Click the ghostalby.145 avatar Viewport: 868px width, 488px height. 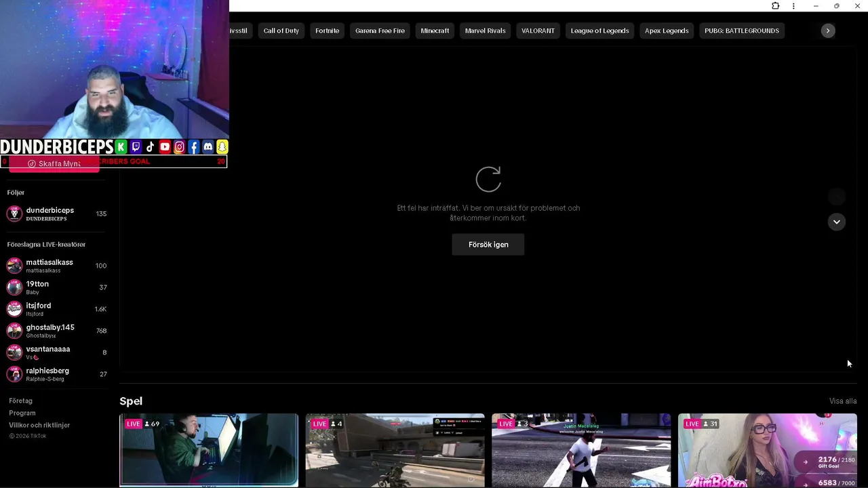[14, 331]
